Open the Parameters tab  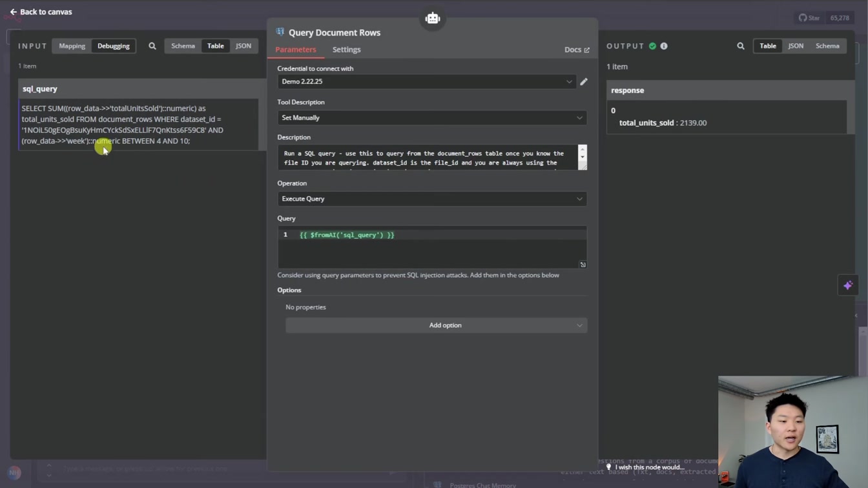296,50
